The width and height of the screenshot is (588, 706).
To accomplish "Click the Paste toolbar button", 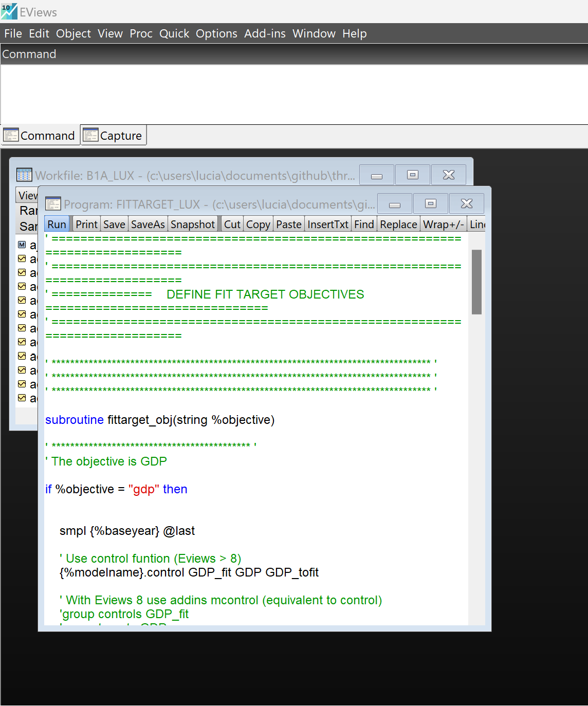I will pos(289,225).
